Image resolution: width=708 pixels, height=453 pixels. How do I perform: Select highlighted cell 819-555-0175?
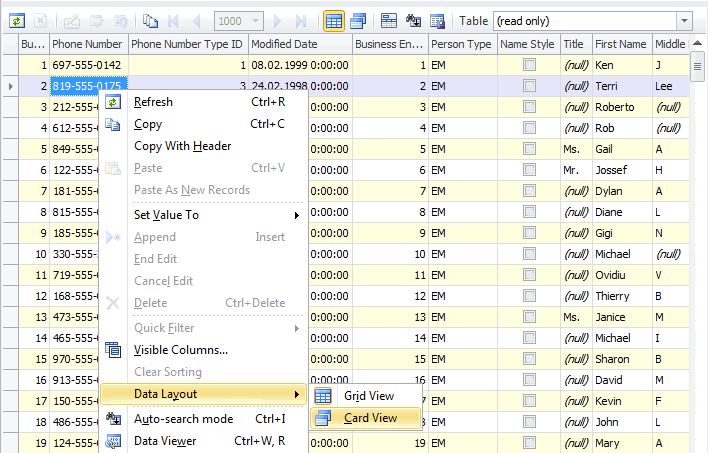pos(88,86)
